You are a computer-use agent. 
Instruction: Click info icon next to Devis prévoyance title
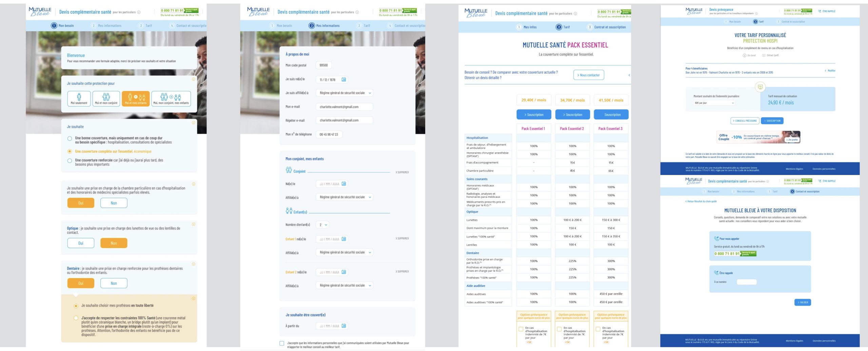coord(756,14)
